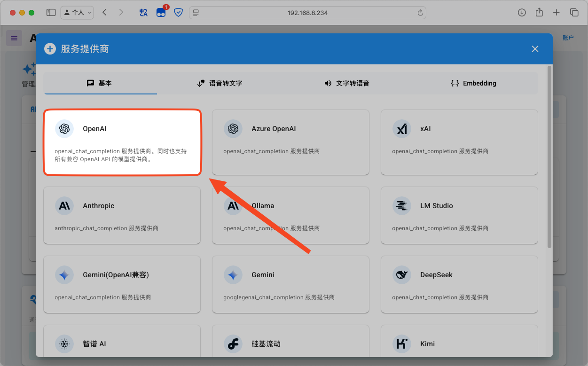
Task: Click the Gemini(OpenAI兼容) title text
Action: coord(116,275)
